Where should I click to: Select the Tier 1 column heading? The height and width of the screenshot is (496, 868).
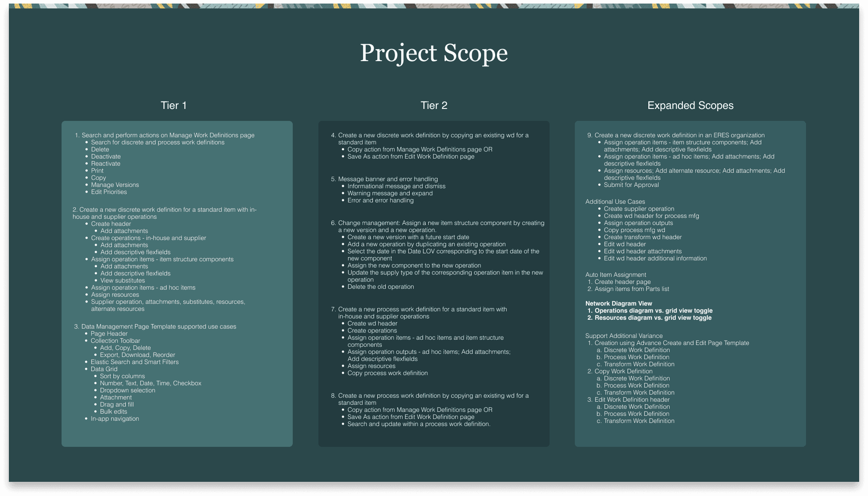tap(174, 105)
